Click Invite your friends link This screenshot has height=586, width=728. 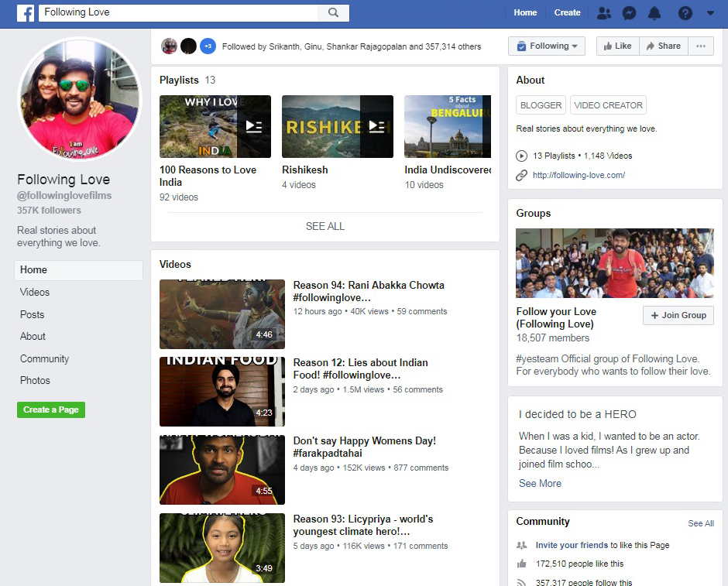(572, 545)
